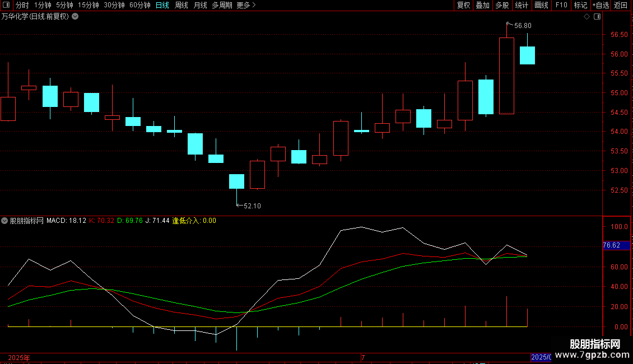Select the 15分钟 period tab
The height and width of the screenshot is (364, 633).
click(89, 5)
